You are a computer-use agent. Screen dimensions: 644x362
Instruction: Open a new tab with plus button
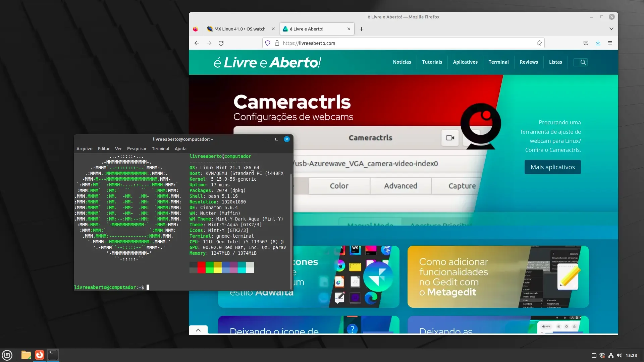pyautogui.click(x=361, y=29)
